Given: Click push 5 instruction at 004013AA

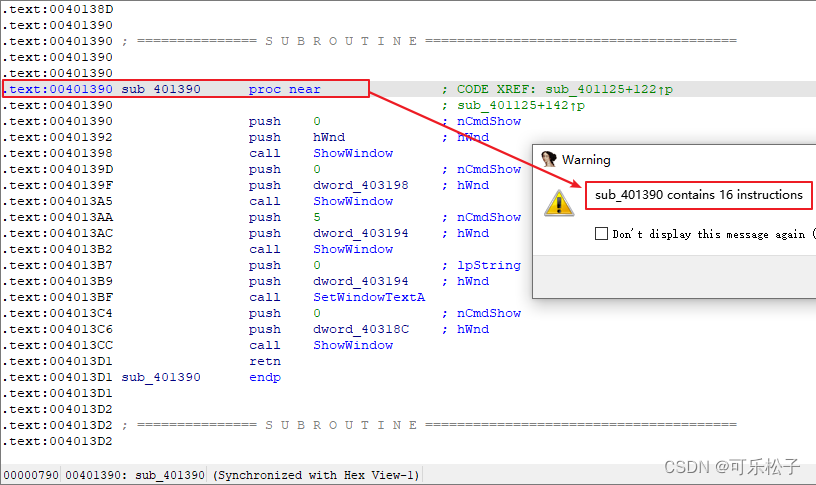Looking at the screenshot, I should point(285,217).
